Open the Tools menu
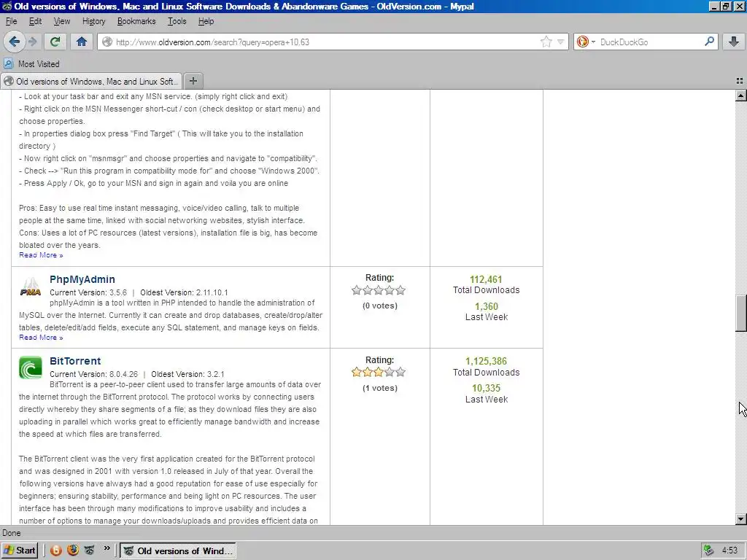The image size is (747, 560). point(177,21)
